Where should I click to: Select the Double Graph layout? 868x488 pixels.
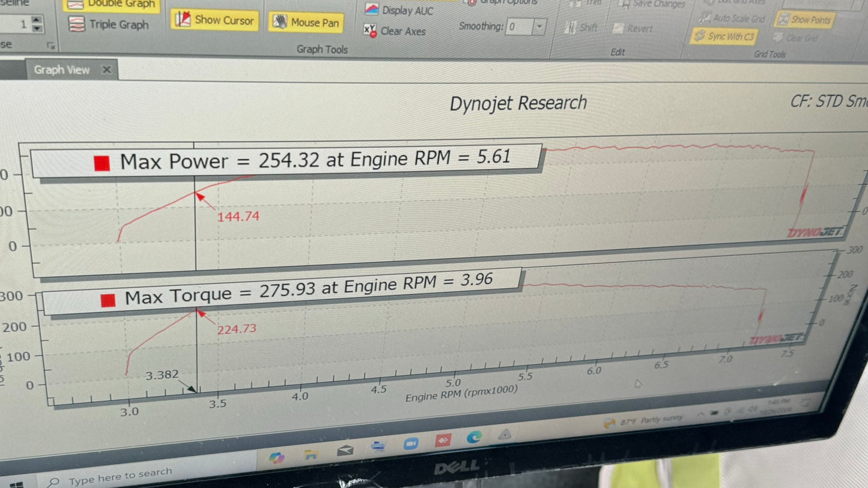click(x=112, y=5)
